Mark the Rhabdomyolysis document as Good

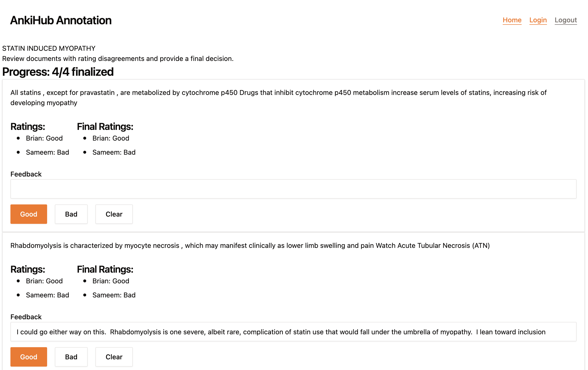pyautogui.click(x=29, y=357)
